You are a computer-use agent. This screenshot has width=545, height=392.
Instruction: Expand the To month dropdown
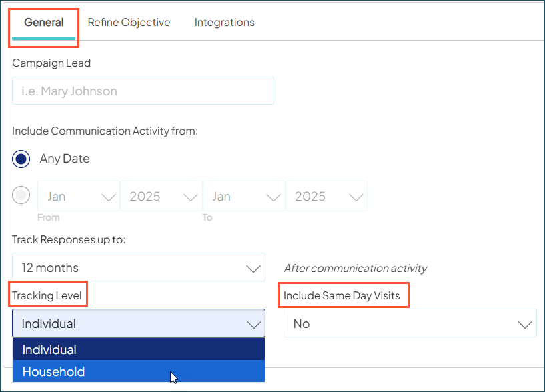(243, 195)
